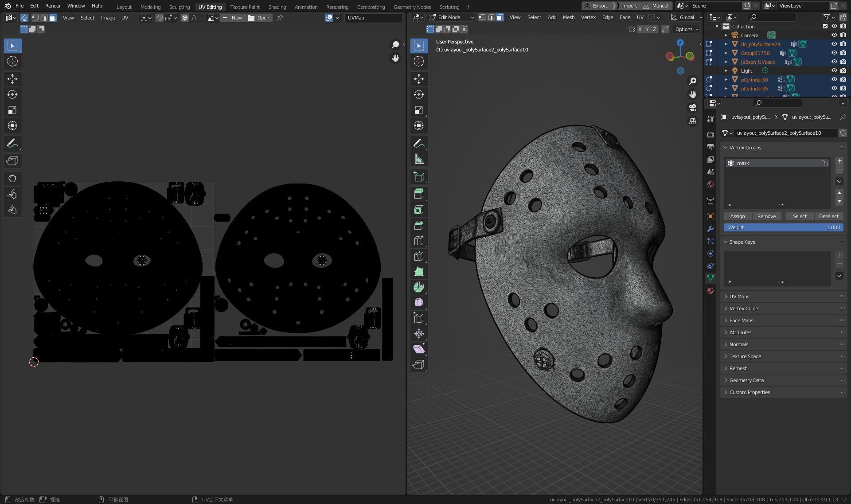Select the Rip Region tool in 3D viewport
Screen dimensions: 851x504
coord(419,365)
